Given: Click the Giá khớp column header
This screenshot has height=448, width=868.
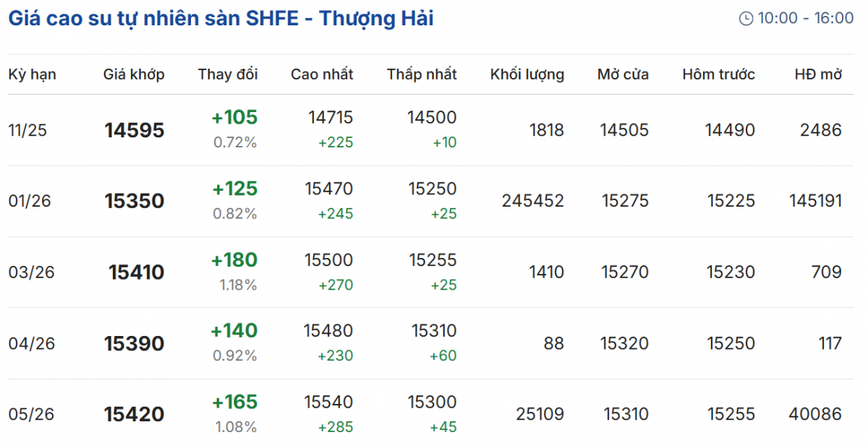Looking at the screenshot, I should 134,74.
